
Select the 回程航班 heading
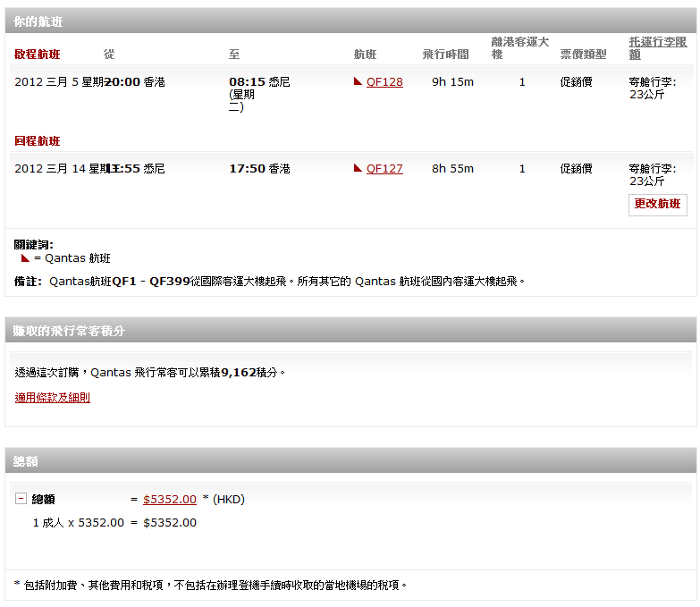(x=38, y=141)
